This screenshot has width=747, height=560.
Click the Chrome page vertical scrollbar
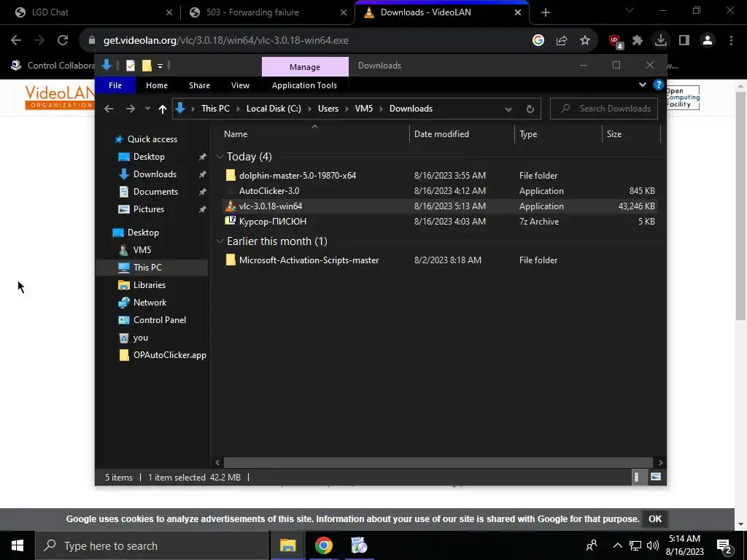pyautogui.click(x=740, y=207)
